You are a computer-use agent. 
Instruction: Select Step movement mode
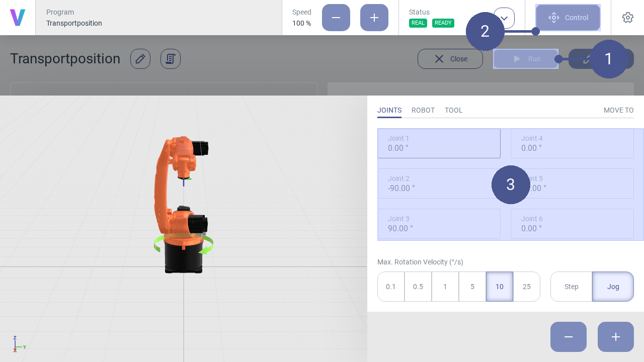click(x=571, y=287)
